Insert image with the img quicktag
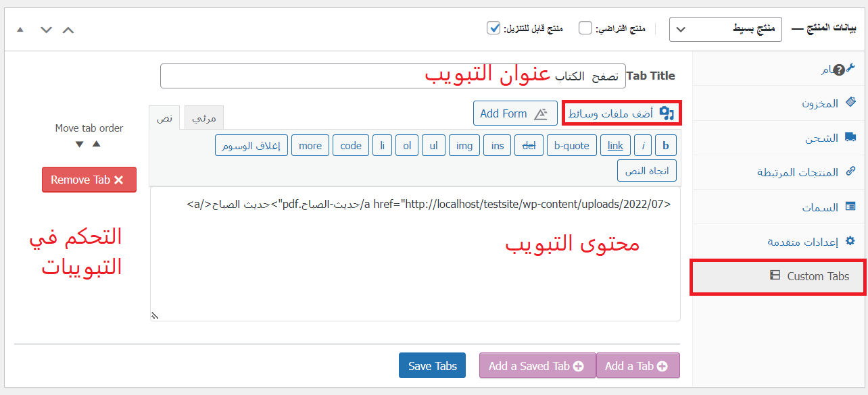The image size is (868, 395). (x=464, y=145)
